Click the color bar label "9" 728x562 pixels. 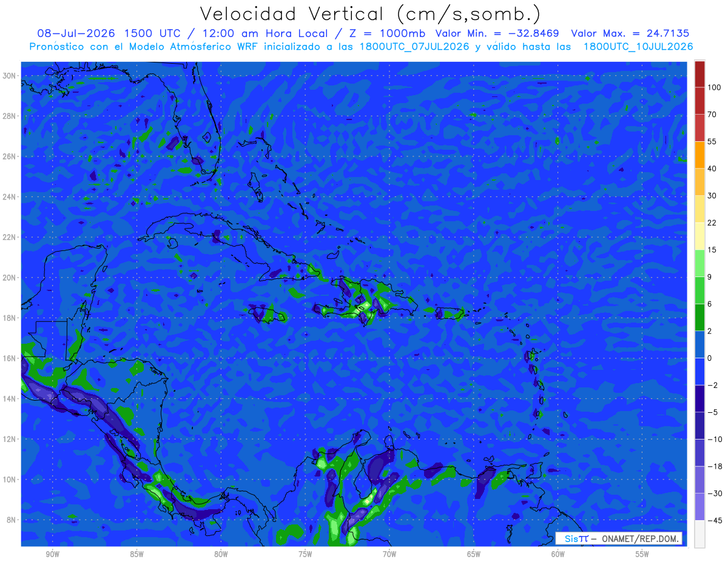[x=710, y=276]
